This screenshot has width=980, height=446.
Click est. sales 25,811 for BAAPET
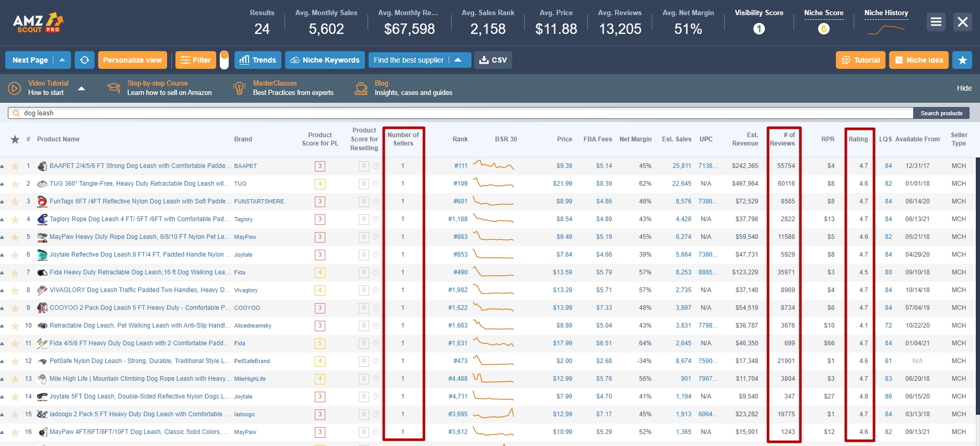[682, 166]
